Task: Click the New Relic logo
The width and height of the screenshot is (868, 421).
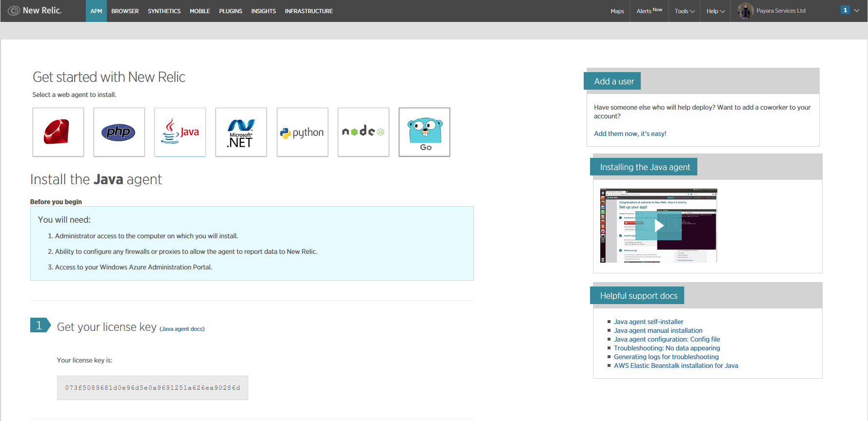Action: pyautogui.click(x=36, y=11)
